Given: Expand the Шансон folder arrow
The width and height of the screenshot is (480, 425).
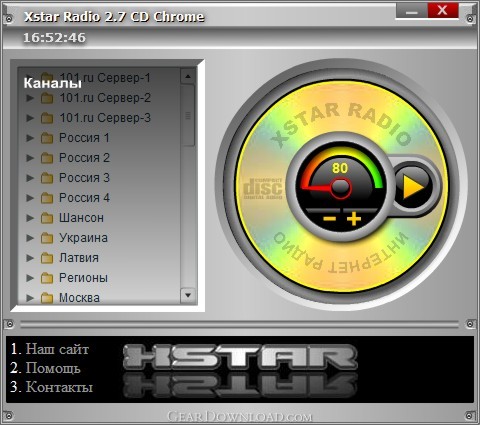Looking at the screenshot, I should [30, 218].
